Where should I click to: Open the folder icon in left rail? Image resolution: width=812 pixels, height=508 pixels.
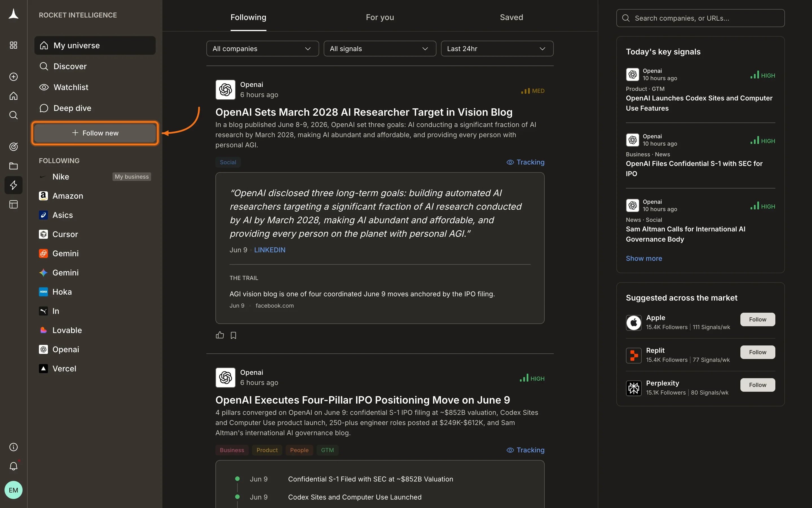[x=14, y=166]
